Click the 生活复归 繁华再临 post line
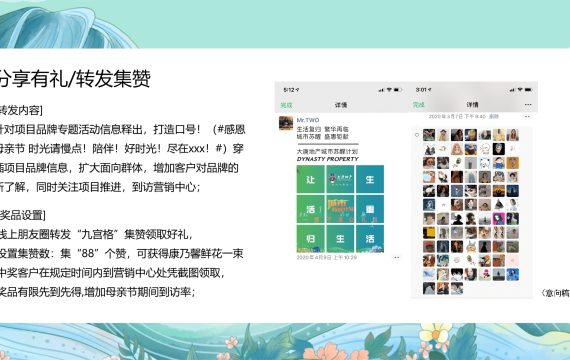 (322, 129)
